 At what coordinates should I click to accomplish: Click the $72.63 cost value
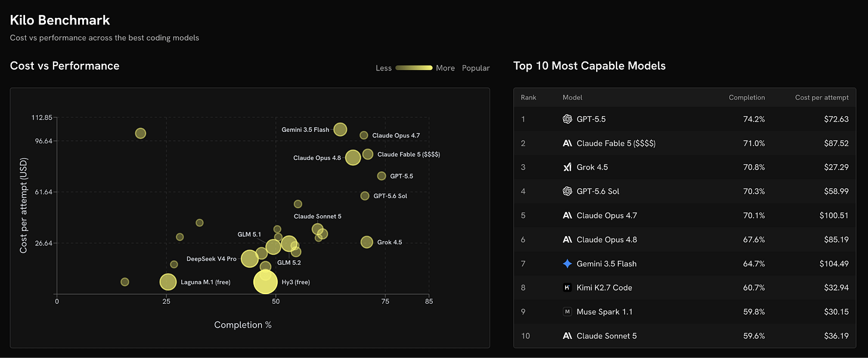pyautogui.click(x=836, y=119)
